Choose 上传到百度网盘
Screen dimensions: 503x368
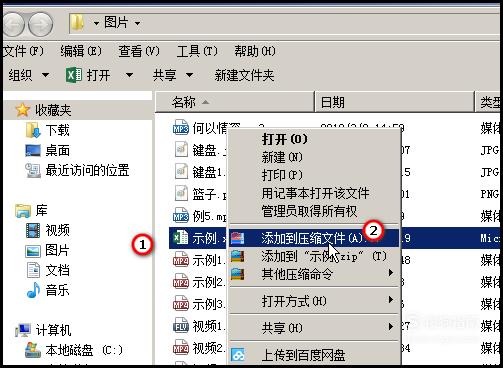tap(314, 355)
